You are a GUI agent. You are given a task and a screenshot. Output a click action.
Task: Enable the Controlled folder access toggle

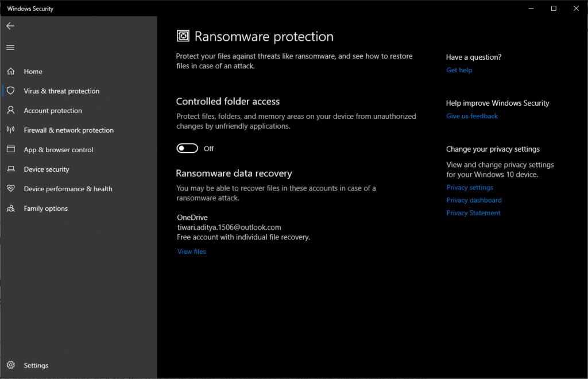[x=187, y=148]
